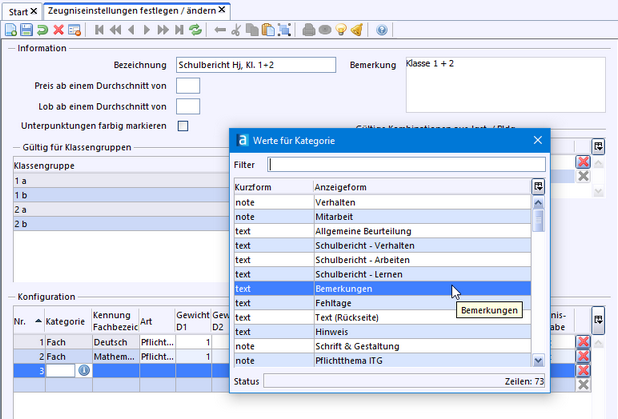Save using the floppy disk icon
Screen dimensions: 618x419
[x=26, y=30]
